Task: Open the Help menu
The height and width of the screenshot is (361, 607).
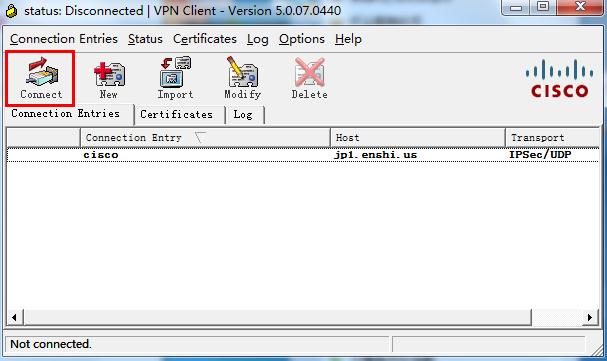Action: click(348, 39)
